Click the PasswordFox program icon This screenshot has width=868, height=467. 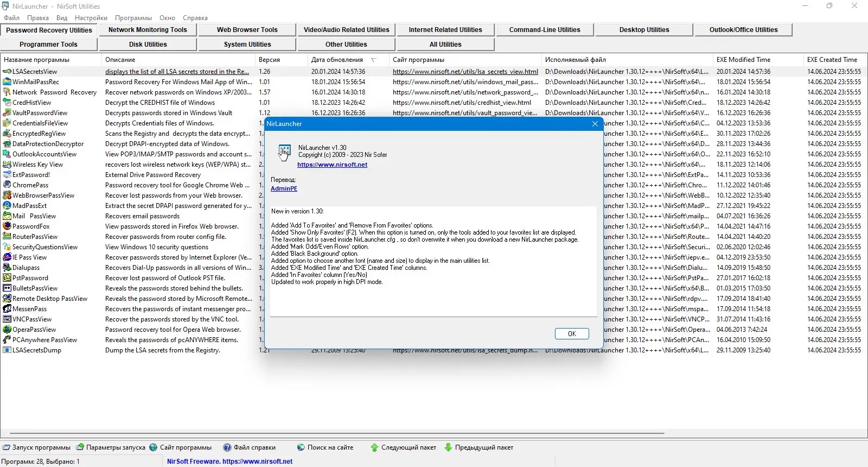(7, 226)
